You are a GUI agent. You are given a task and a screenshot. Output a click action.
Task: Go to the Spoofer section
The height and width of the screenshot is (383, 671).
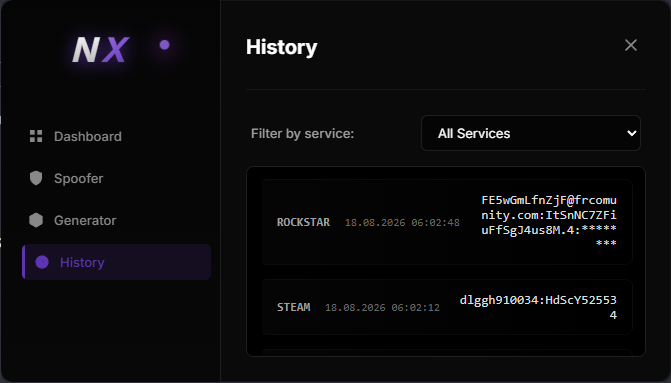point(116,178)
